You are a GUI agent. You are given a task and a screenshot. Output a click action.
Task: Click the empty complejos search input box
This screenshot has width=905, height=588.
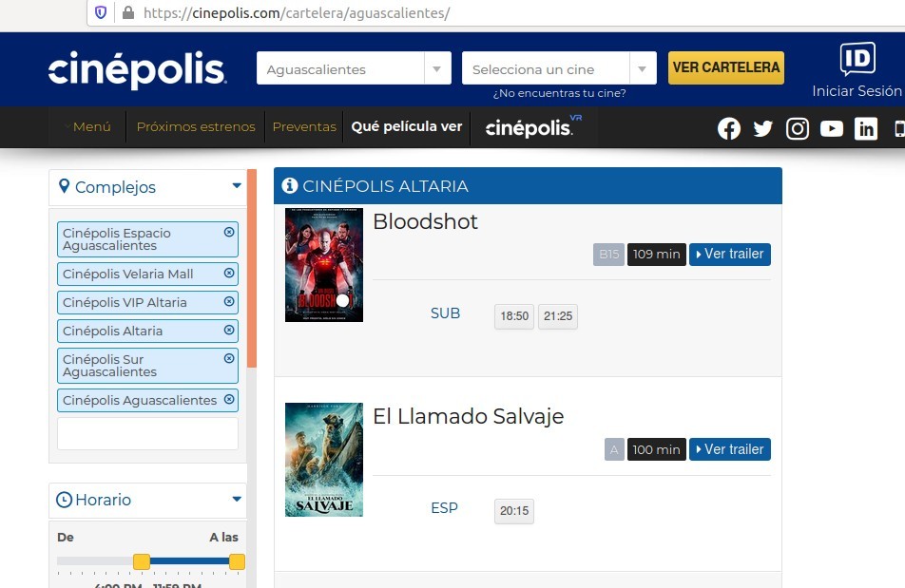tap(147, 433)
